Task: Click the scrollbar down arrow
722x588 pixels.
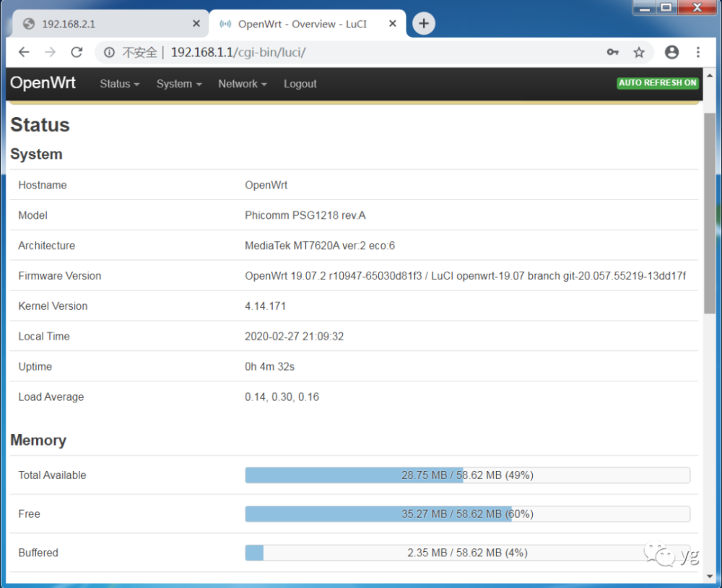Action: [x=710, y=576]
